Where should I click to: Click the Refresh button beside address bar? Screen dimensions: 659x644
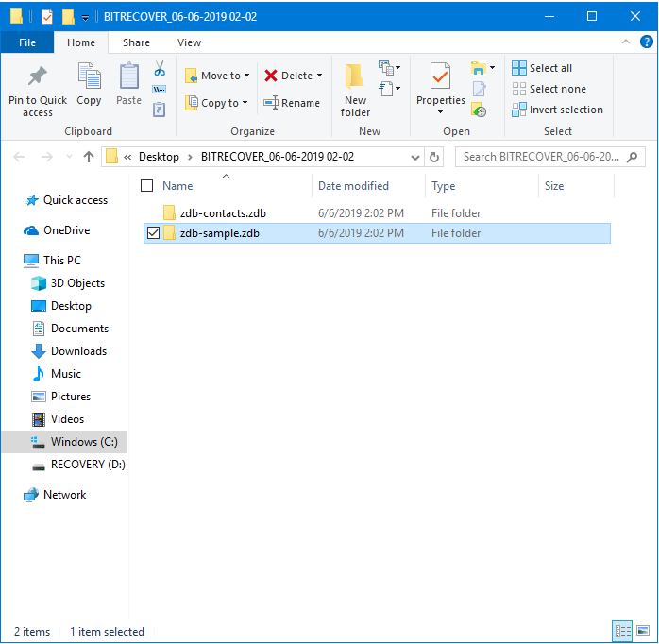tap(434, 157)
